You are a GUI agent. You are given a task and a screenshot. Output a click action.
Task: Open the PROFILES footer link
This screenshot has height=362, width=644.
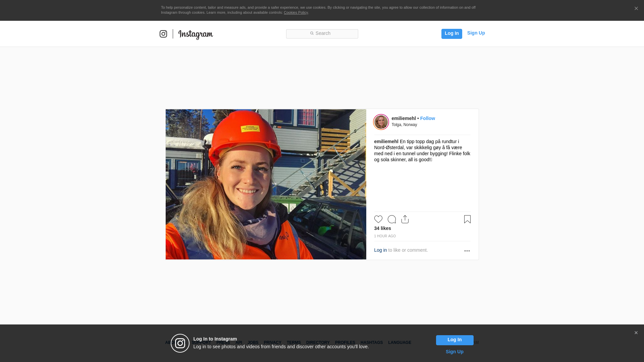[x=345, y=343]
